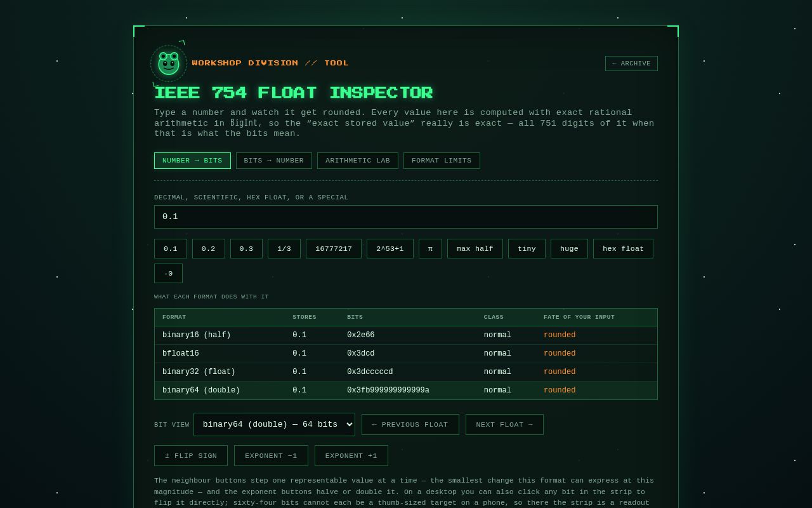This screenshot has height=508, width=812.
Task: Click 'rounded' in the binary16 row
Action: (x=560, y=335)
